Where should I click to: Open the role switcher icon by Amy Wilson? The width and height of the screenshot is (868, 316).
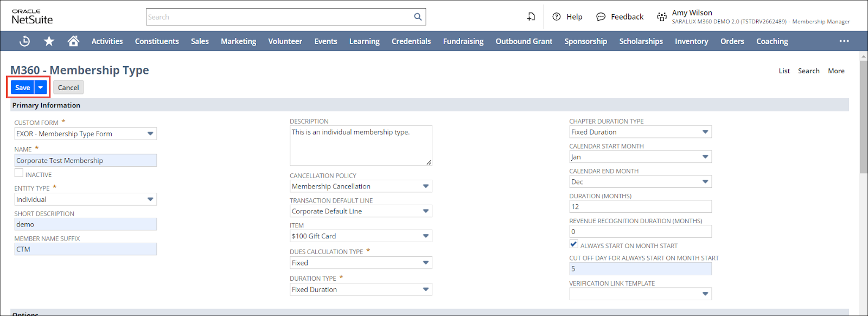point(662,17)
